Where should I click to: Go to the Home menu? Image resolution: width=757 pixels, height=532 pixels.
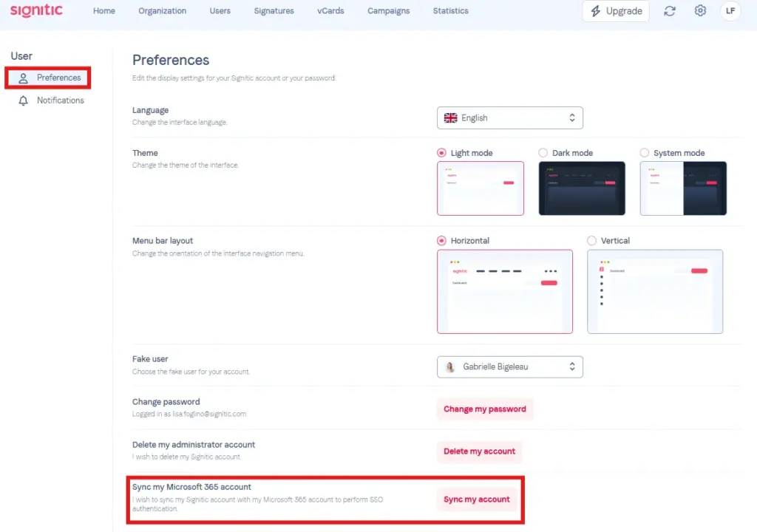(x=103, y=10)
